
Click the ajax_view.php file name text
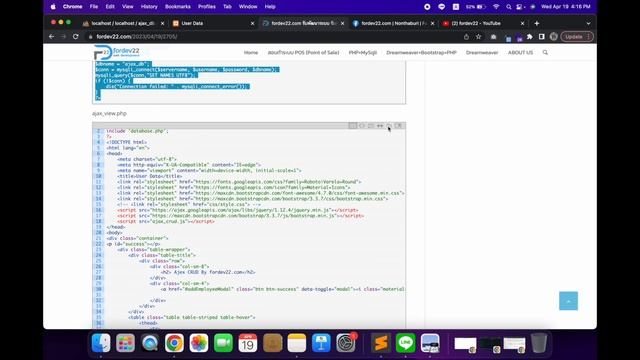pyautogui.click(x=109, y=113)
